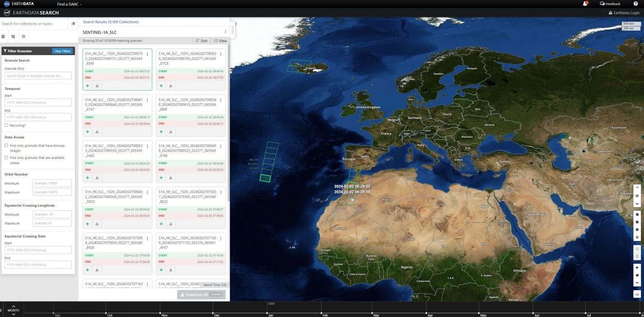Click the Clear Filters button
This screenshot has height=317, width=644.
pos(62,51)
